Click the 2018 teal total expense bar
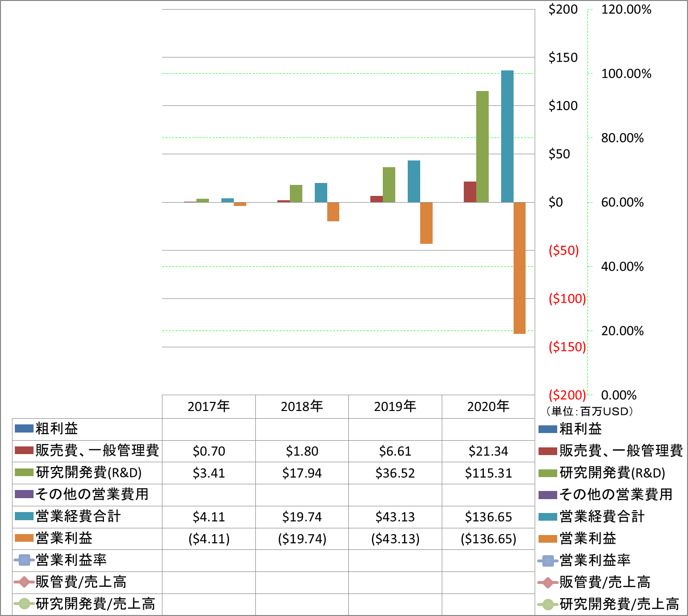 (321, 193)
